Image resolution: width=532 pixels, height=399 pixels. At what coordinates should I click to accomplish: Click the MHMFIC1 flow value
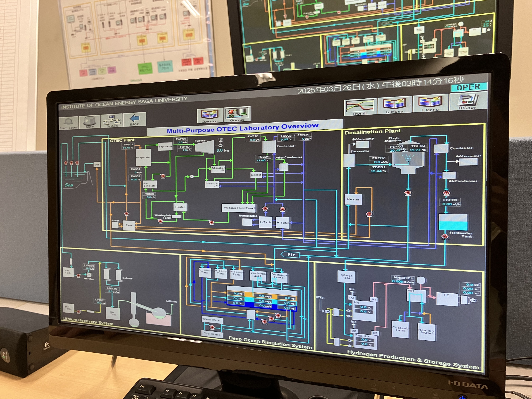click(403, 282)
